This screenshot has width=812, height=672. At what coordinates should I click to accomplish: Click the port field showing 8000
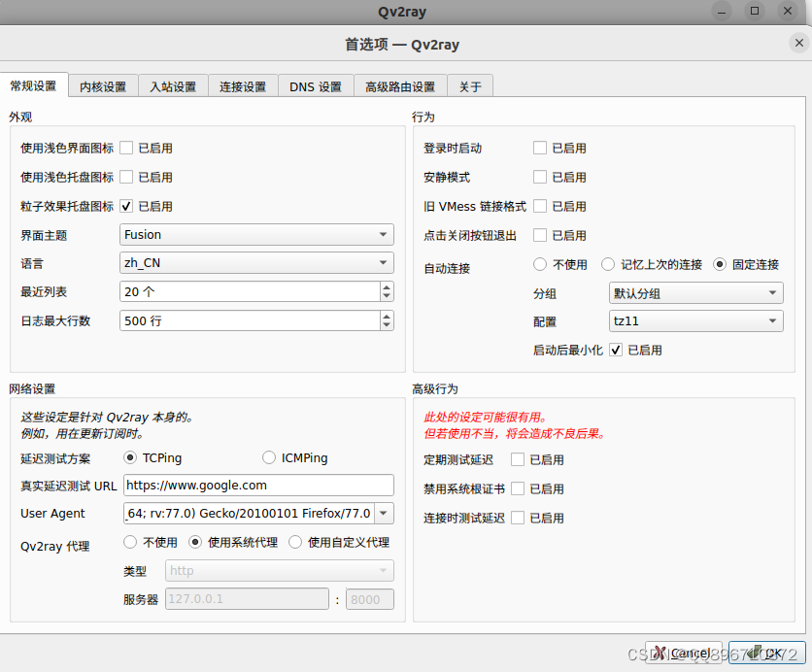370,599
